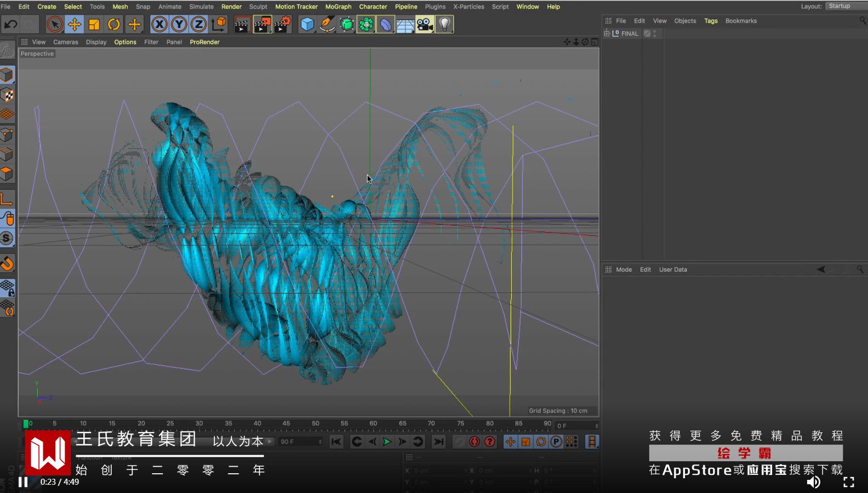Toggle the Y axis lock

point(179,24)
